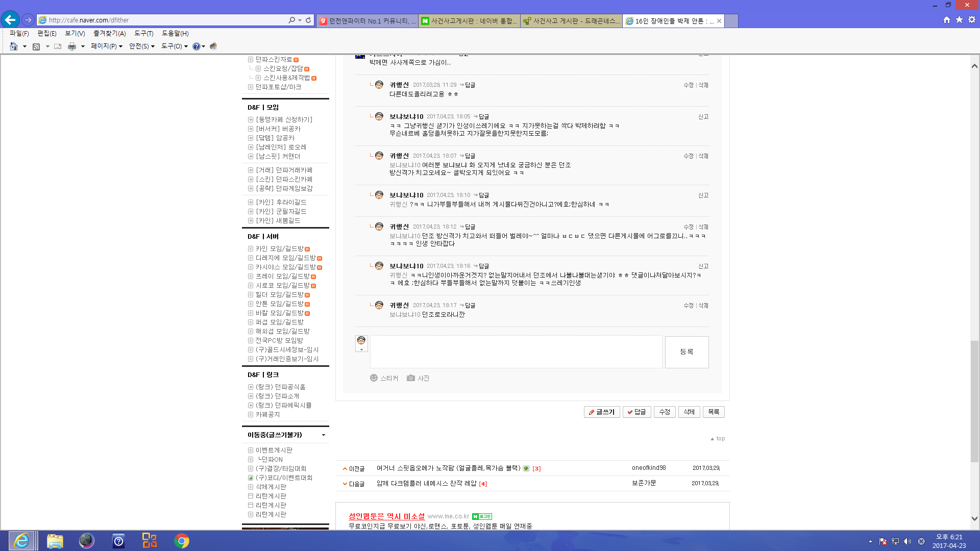980x551 pixels.
Task: Open the blue help question-mark icon
Action: pos(196,46)
